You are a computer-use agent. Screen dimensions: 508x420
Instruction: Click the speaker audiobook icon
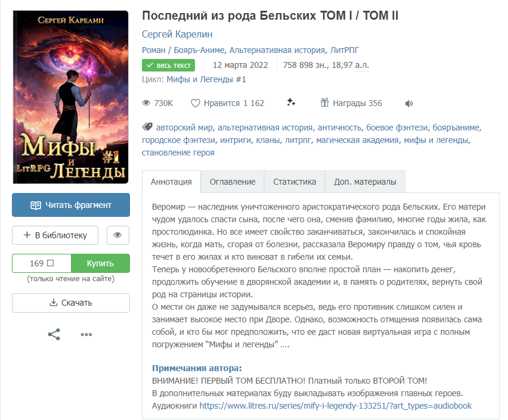tap(409, 103)
